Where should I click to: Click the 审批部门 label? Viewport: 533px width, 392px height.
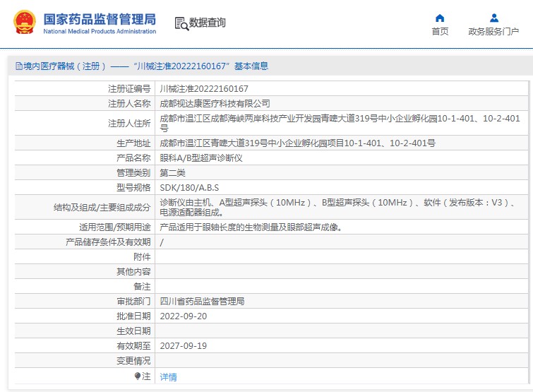(x=133, y=301)
